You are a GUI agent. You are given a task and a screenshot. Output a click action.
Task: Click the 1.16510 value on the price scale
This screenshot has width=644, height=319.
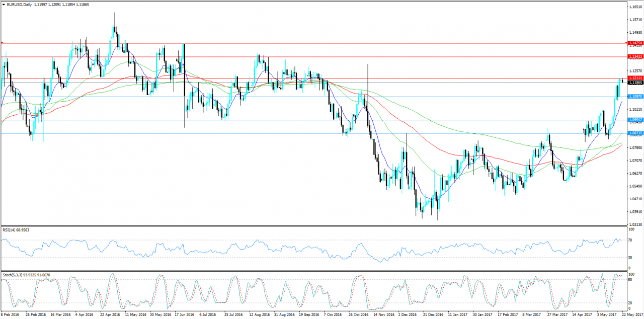(635, 7)
